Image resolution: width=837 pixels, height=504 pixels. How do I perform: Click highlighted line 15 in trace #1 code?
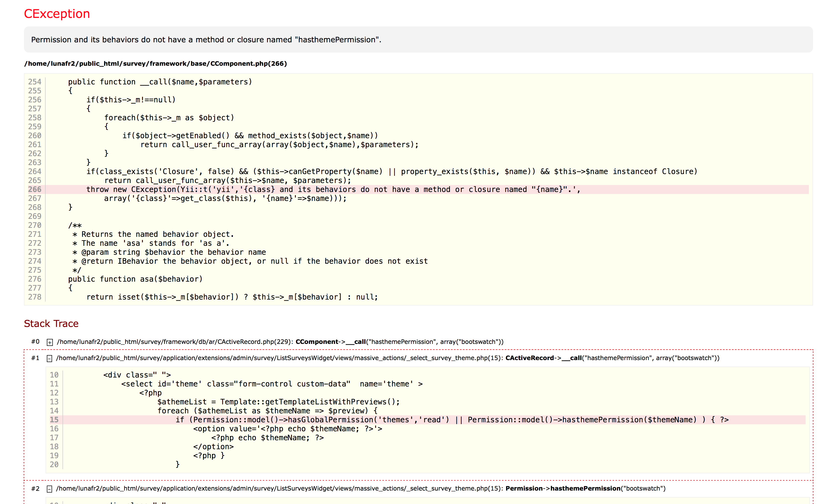coord(452,420)
